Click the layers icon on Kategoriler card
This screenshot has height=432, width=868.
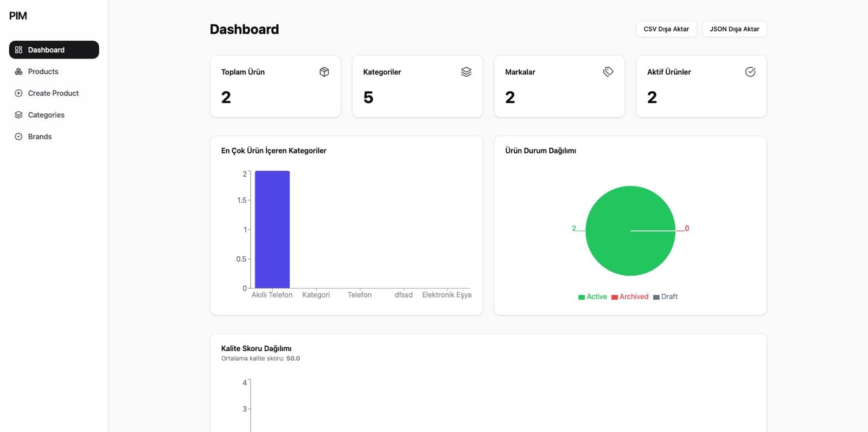click(466, 72)
